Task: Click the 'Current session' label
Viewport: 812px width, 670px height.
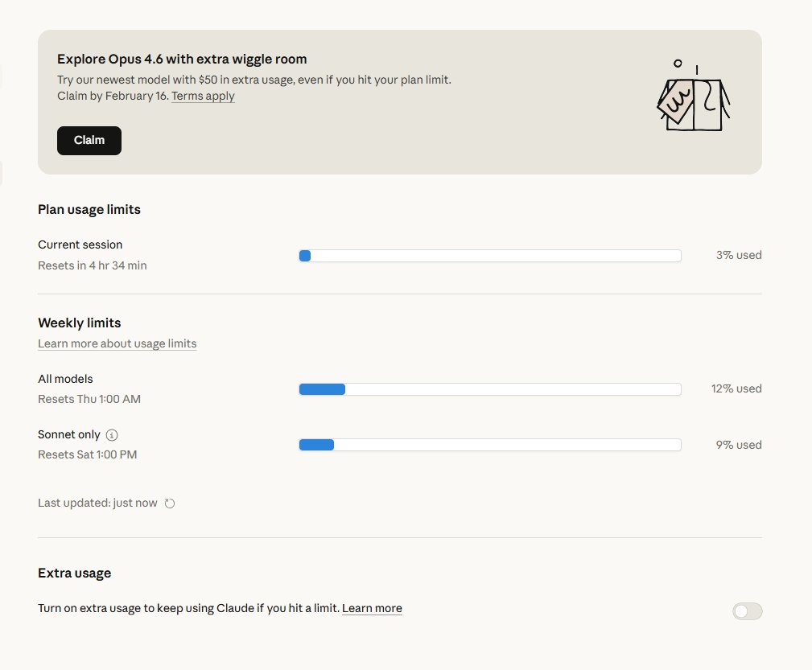Action: coord(80,245)
